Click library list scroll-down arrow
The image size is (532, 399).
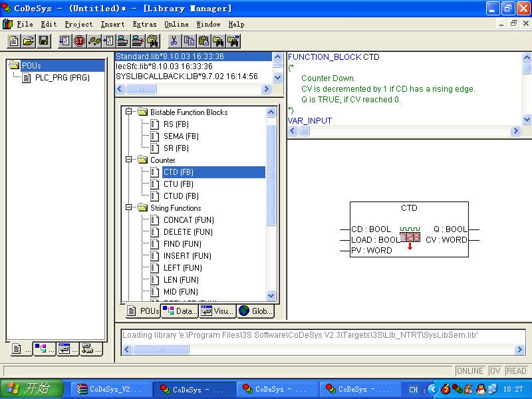(277, 77)
